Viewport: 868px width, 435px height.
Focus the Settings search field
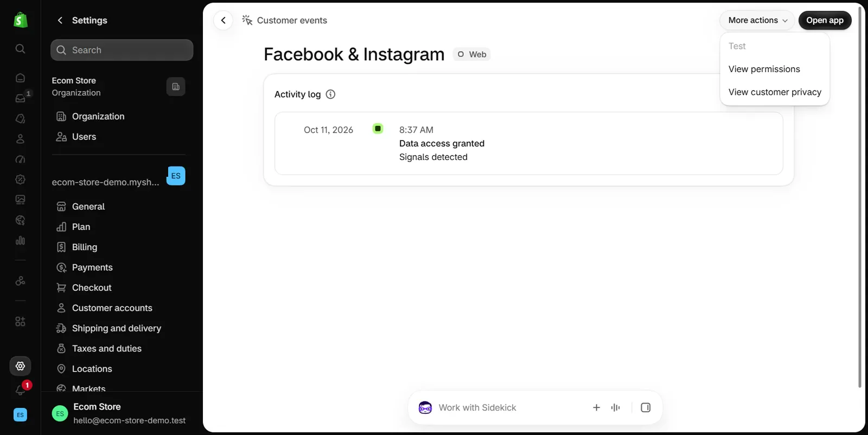coord(122,50)
